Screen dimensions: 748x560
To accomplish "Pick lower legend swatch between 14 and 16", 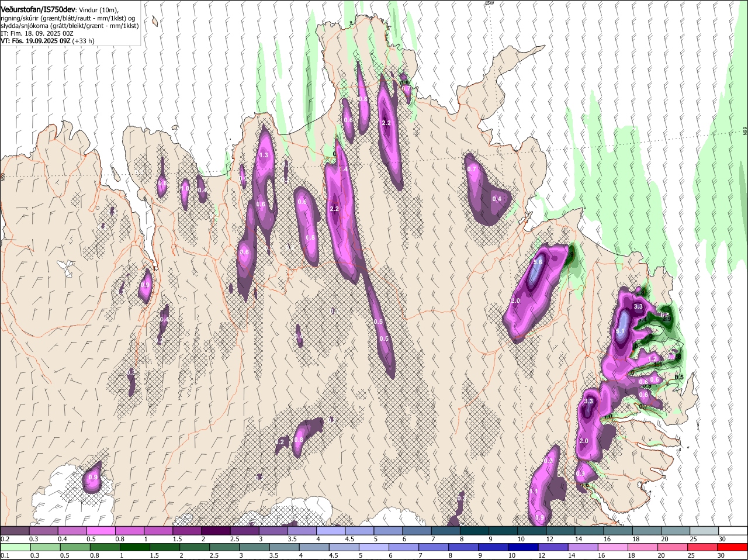I will click(584, 547).
